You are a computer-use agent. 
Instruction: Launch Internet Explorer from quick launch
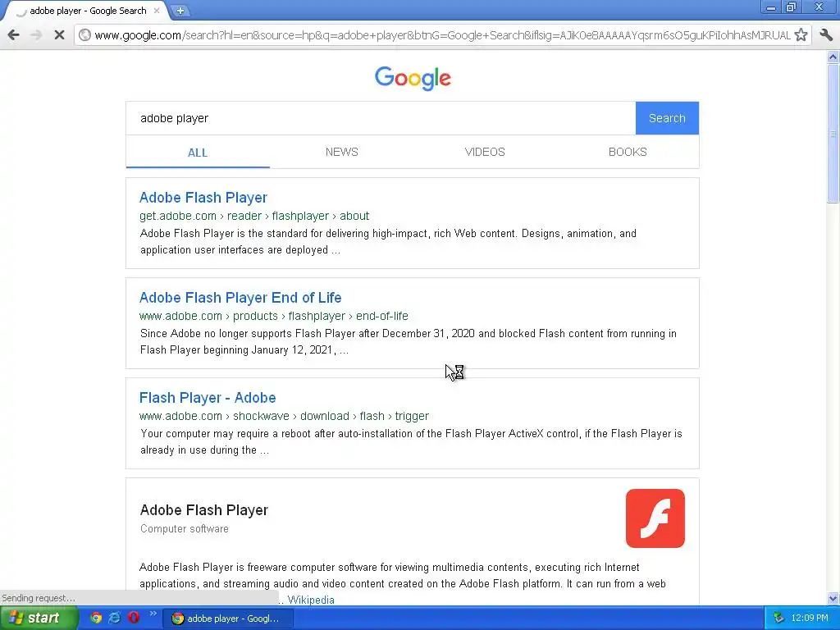115,618
